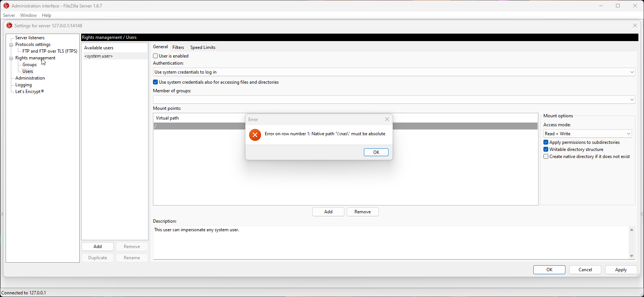
Task: Close the Error dialog with X
Action: click(x=387, y=119)
